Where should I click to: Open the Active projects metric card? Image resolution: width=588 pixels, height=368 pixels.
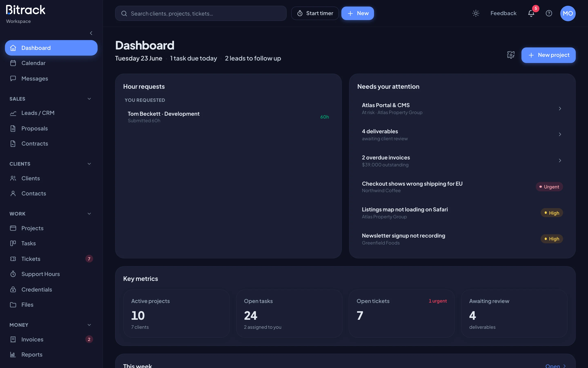point(176,313)
